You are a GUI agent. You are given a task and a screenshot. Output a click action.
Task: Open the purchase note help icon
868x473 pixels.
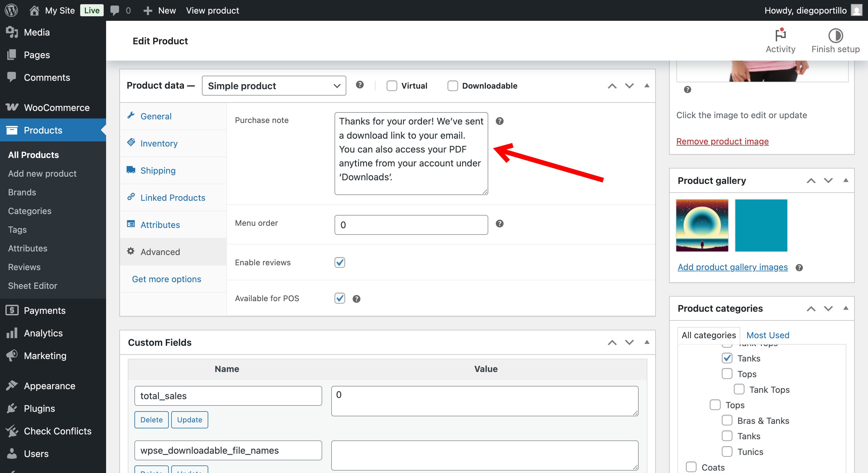pyautogui.click(x=499, y=121)
